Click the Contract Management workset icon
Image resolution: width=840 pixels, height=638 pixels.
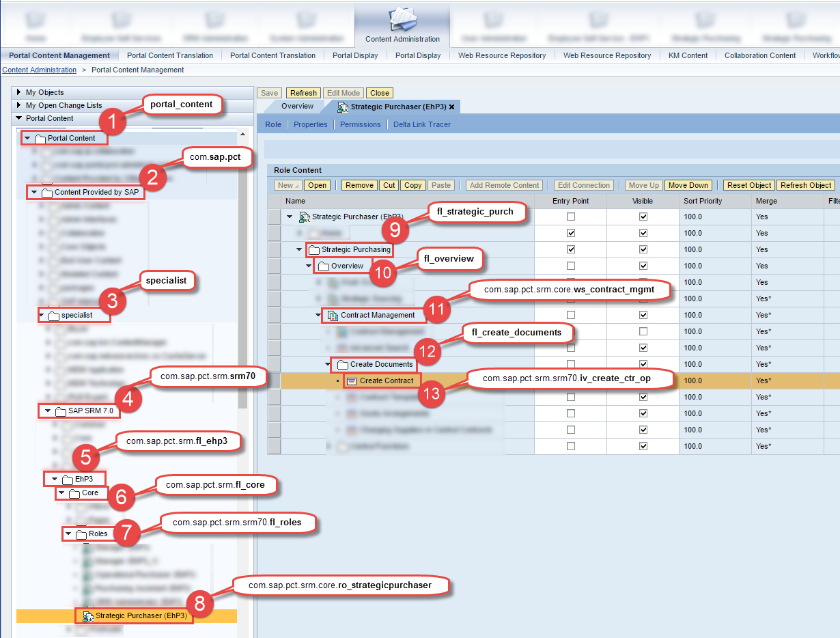click(333, 316)
